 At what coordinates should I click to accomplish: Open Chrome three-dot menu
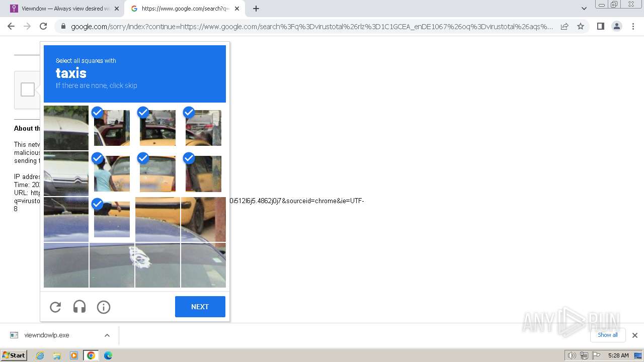tap(633, 26)
